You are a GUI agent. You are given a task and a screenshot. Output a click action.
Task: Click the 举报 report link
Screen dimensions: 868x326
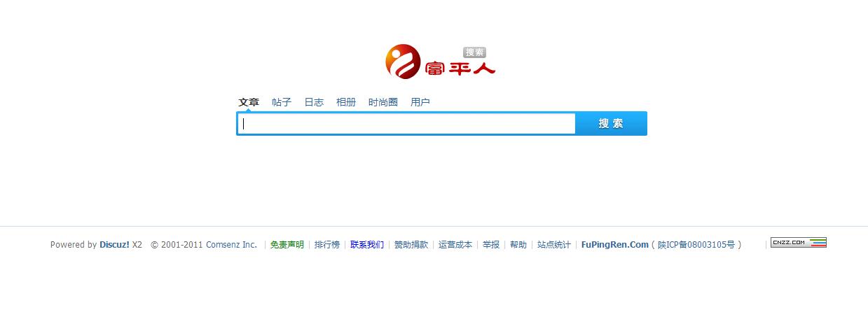click(x=491, y=245)
